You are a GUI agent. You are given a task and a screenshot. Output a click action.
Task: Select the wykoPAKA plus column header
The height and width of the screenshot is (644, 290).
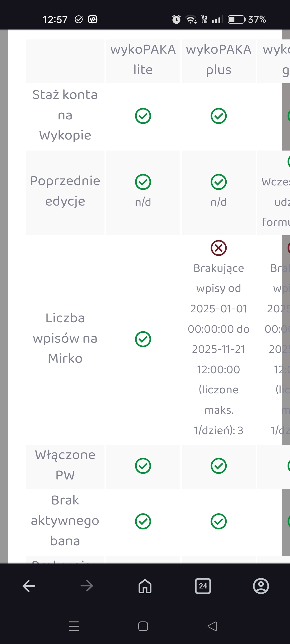[x=219, y=60]
